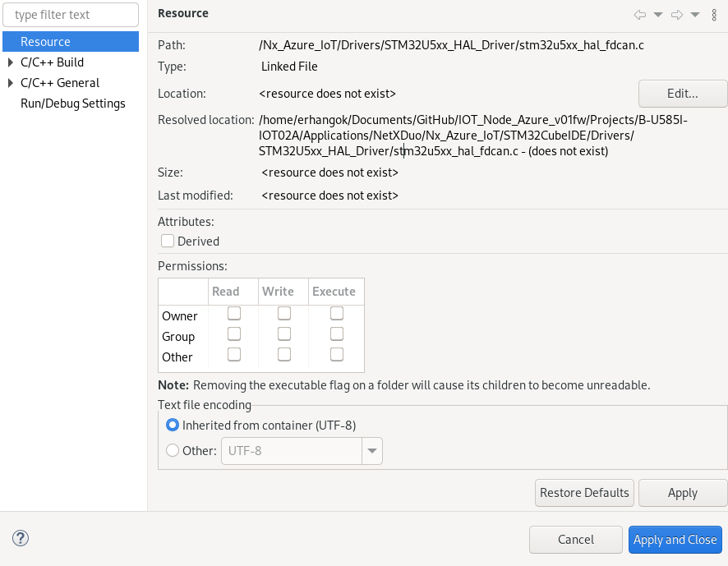Check Execute permission for Other
This screenshot has height=566, width=728.
(x=337, y=354)
